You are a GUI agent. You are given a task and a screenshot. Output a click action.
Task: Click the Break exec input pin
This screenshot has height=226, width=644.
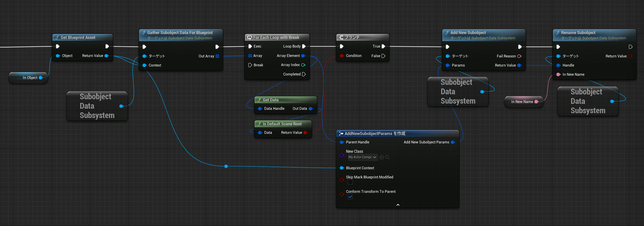(250, 65)
